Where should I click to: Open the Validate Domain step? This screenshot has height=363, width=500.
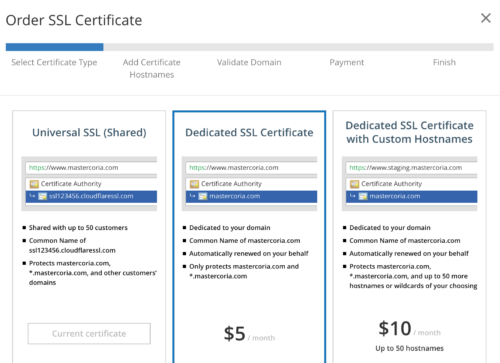tap(249, 62)
